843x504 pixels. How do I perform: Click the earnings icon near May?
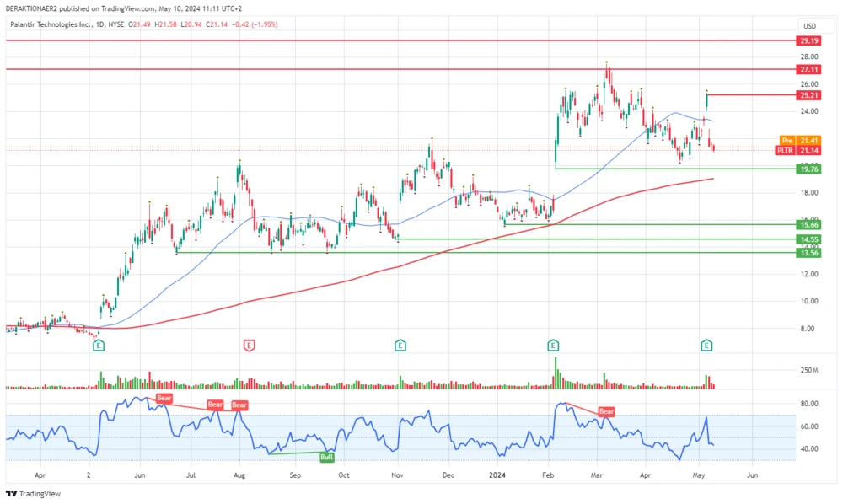tap(705, 345)
